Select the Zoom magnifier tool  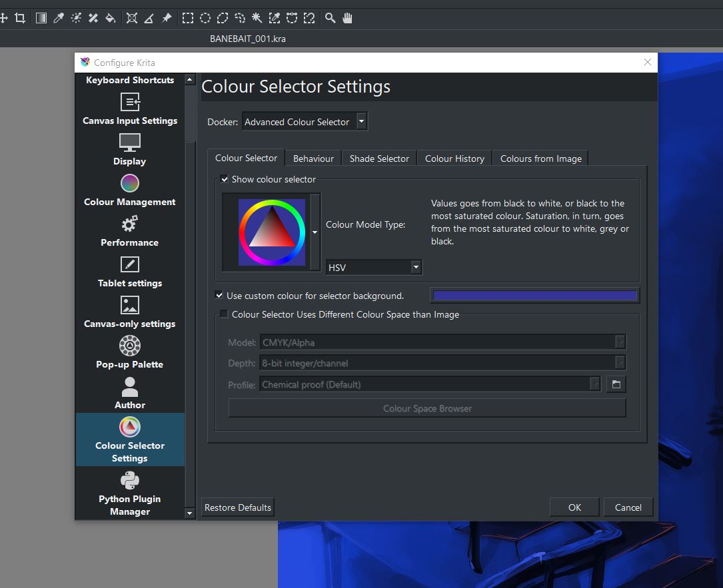coord(330,18)
